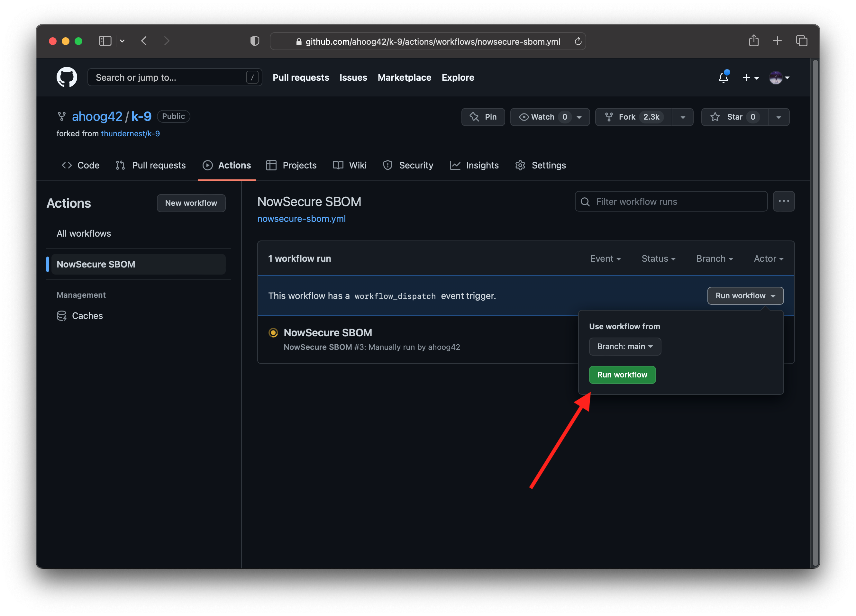
Task: Open the Branch: main selector
Action: pyautogui.click(x=625, y=347)
